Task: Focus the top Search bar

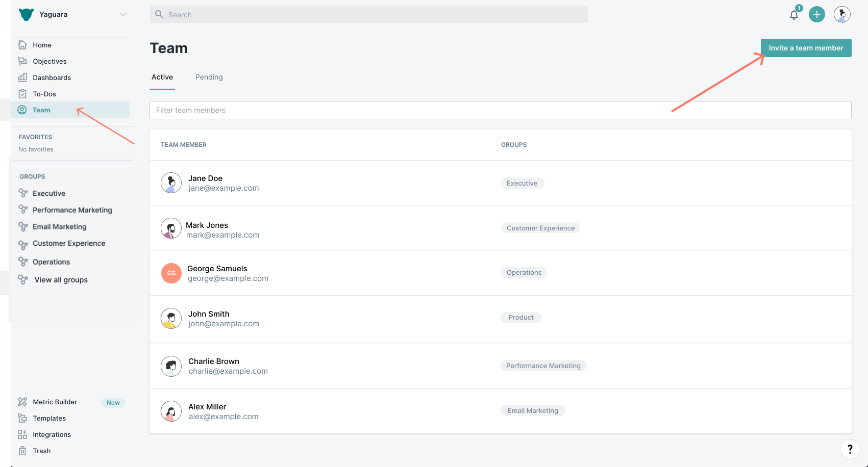Action: [x=368, y=15]
